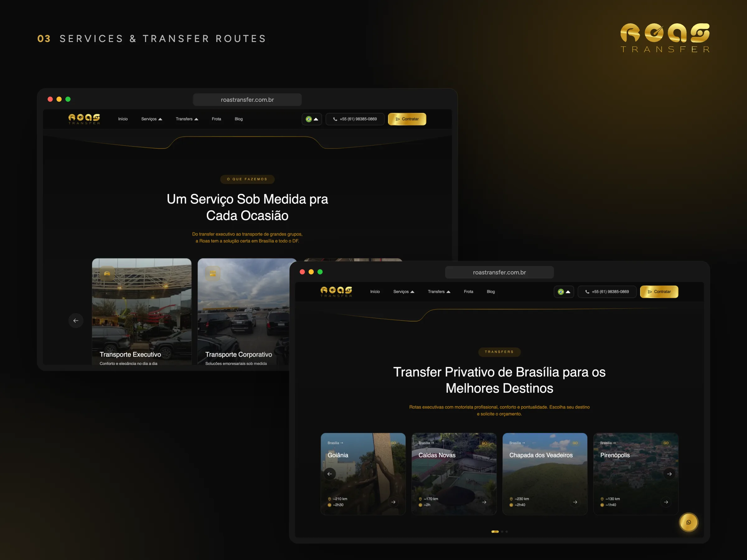This screenshot has width=747, height=560.
Task: Click the Roas Transfer logo in front window navbar
Action: (336, 292)
